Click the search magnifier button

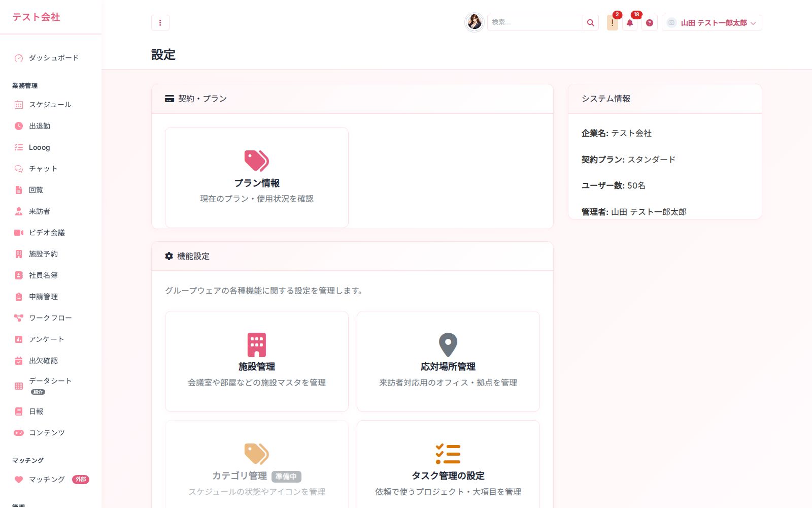point(590,23)
